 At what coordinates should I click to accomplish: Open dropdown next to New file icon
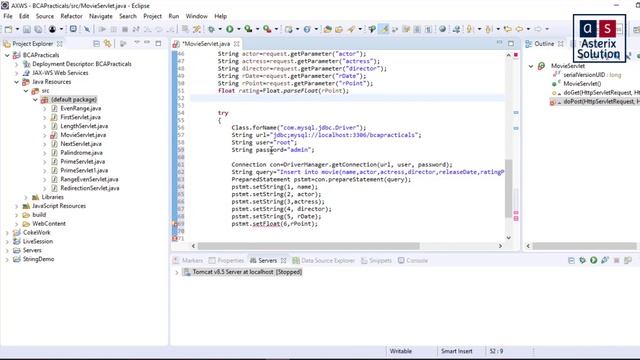click(x=17, y=29)
